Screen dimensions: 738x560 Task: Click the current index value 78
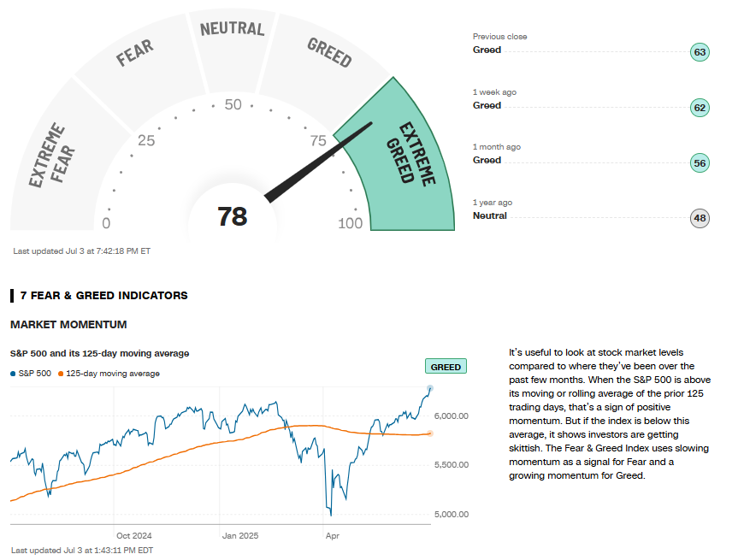(x=232, y=216)
